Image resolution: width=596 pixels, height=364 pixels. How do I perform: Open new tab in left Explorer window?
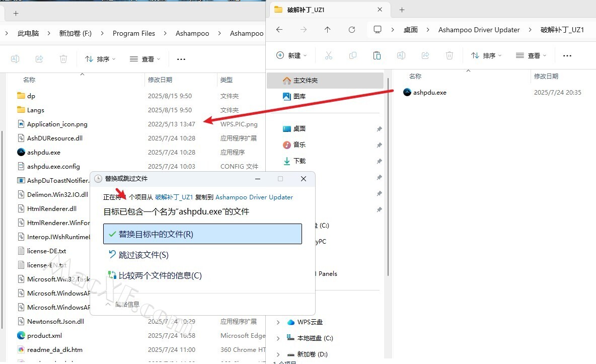point(16,13)
